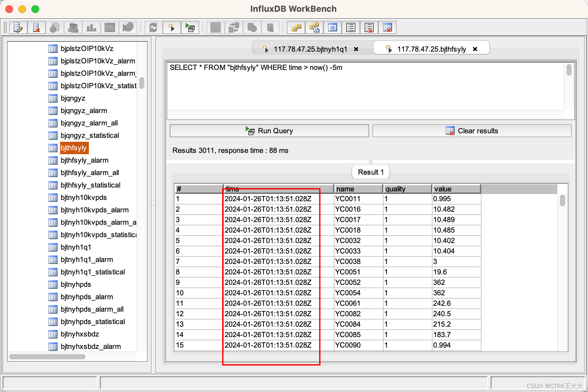The image size is (588, 392).
Task: Click the edit server connection toolbar icon
Action: tap(18, 27)
